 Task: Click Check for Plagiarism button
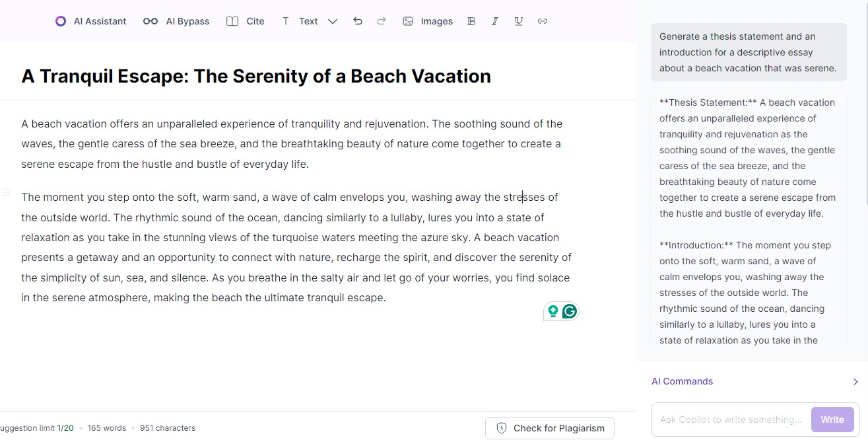point(550,428)
